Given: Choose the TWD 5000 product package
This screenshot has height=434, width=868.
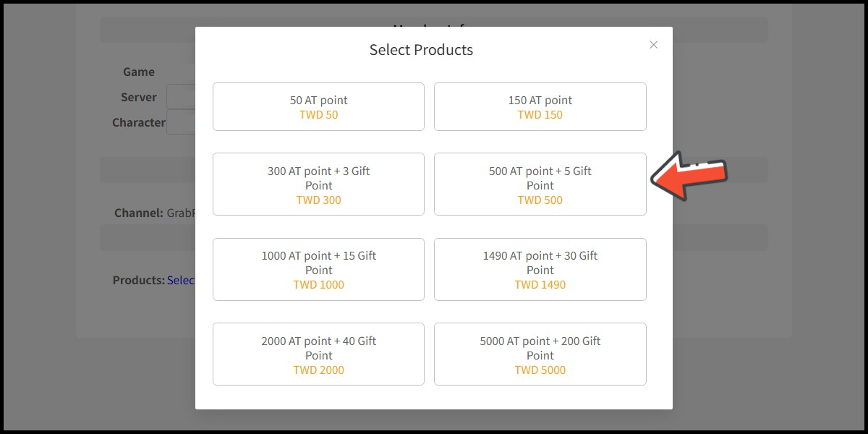Looking at the screenshot, I should [x=540, y=354].
